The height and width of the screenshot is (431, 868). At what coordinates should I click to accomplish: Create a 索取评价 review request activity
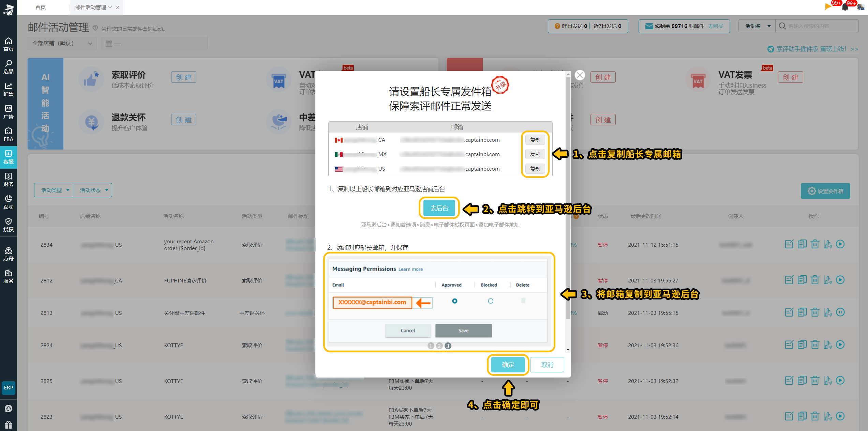pos(184,77)
